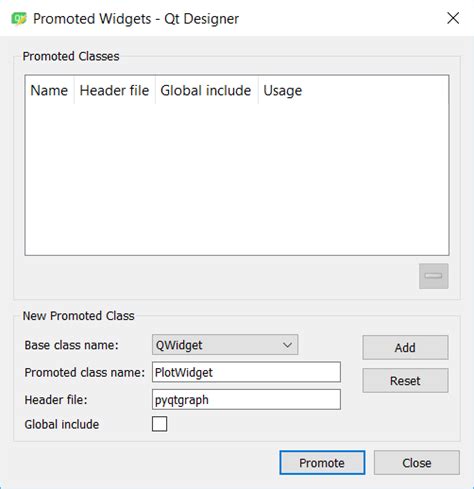
Task: Click the Reset button
Action: tap(405, 381)
